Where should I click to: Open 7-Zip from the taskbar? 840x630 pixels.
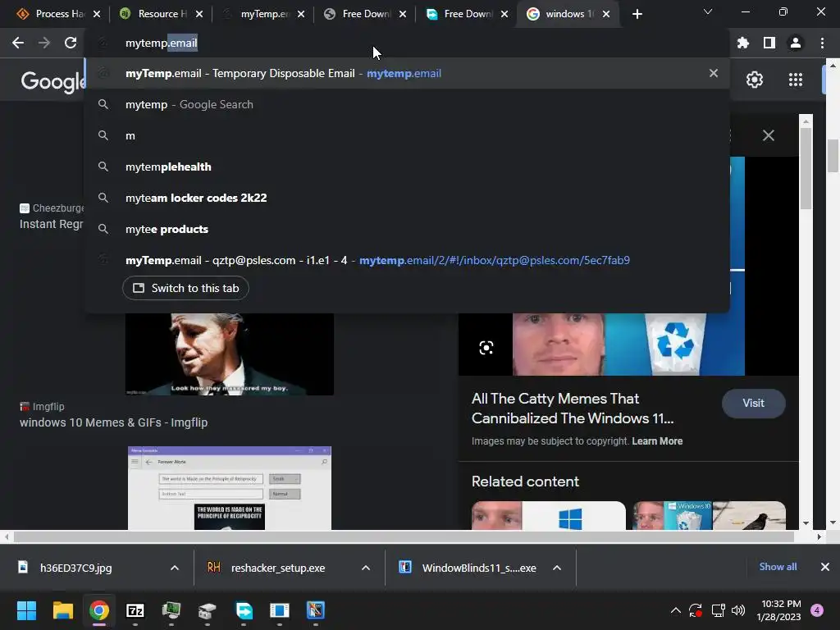pyautogui.click(x=135, y=610)
